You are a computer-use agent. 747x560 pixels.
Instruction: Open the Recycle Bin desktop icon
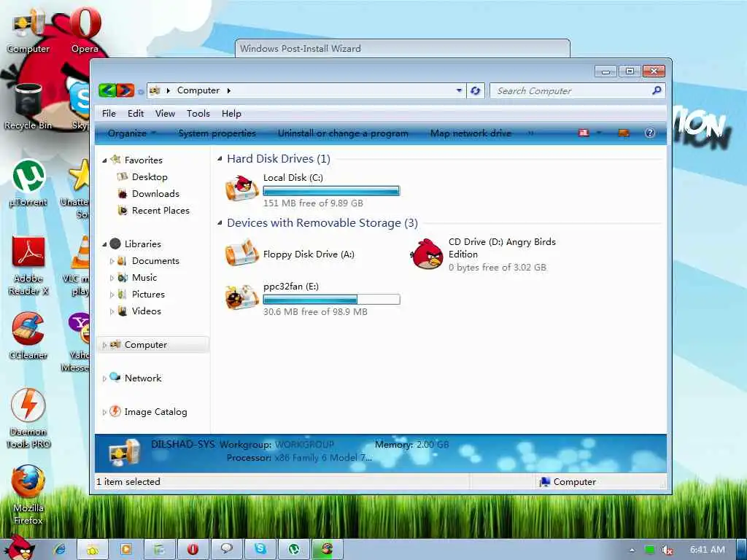pyautogui.click(x=28, y=106)
